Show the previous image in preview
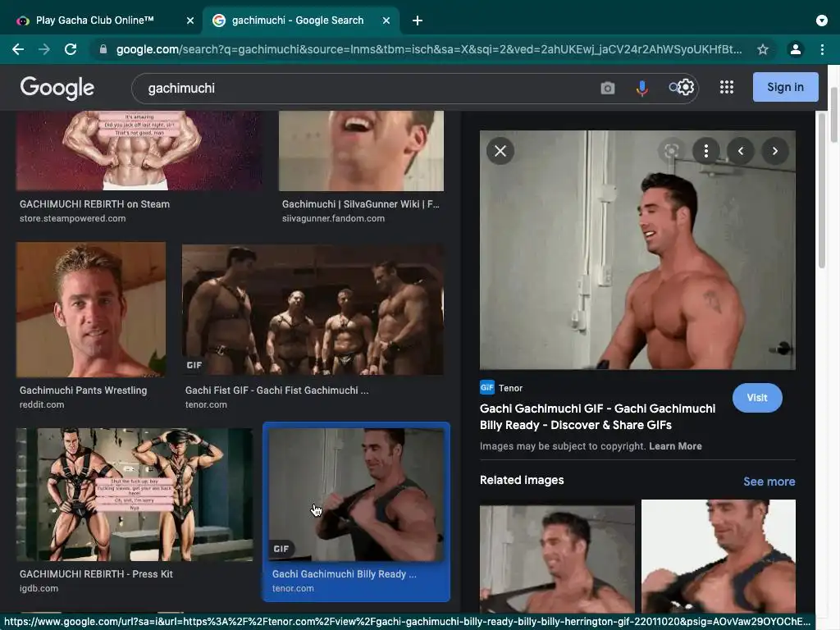This screenshot has width=840, height=630. [x=741, y=151]
